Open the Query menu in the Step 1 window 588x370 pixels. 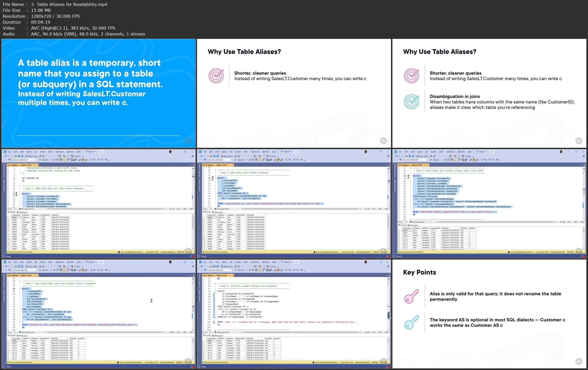click(x=29, y=152)
